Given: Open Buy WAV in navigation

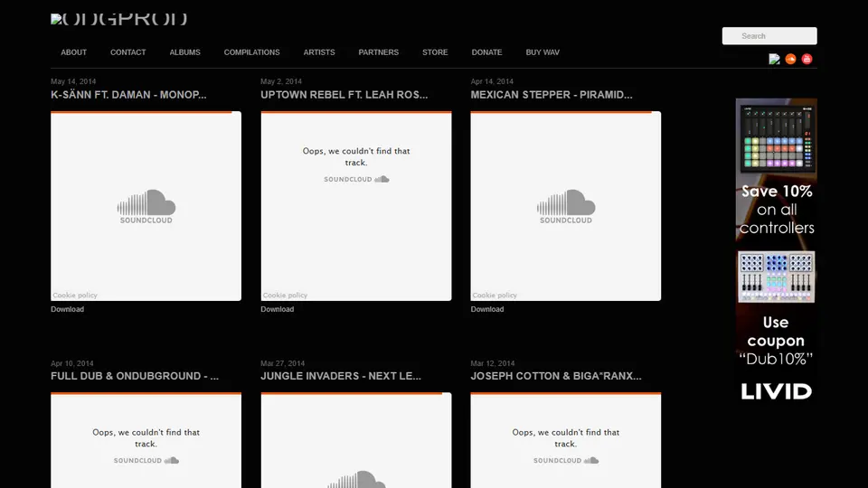Looking at the screenshot, I should pos(542,52).
